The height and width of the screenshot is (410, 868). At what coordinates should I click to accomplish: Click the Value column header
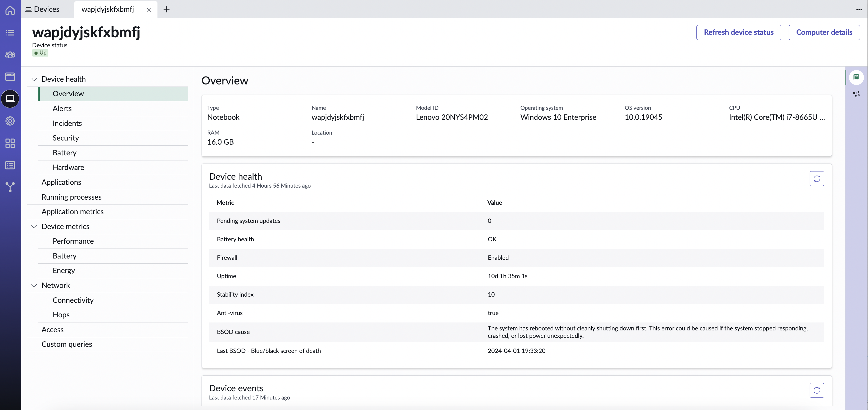(x=495, y=203)
